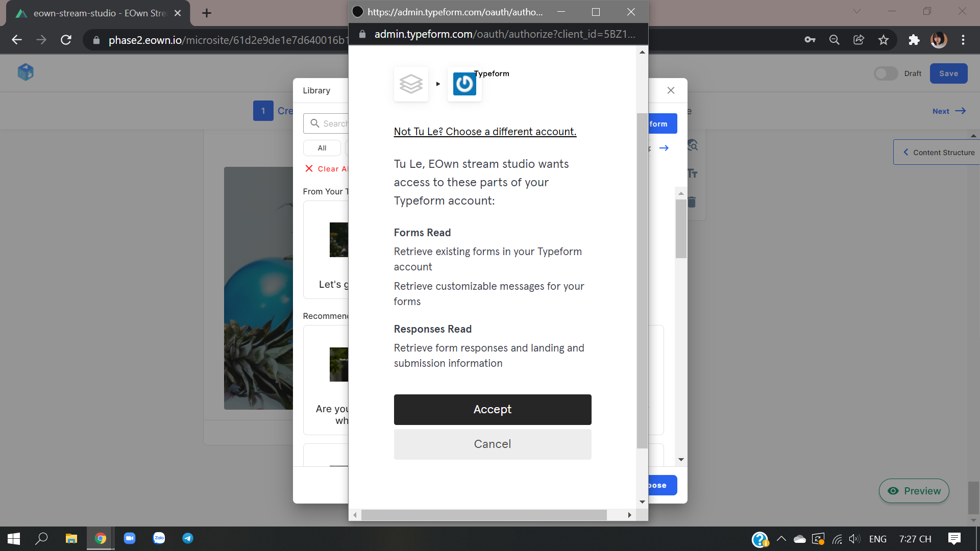Viewport: 980px width, 551px height.
Task: Bookmark this page with the star icon
Action: click(x=884, y=40)
